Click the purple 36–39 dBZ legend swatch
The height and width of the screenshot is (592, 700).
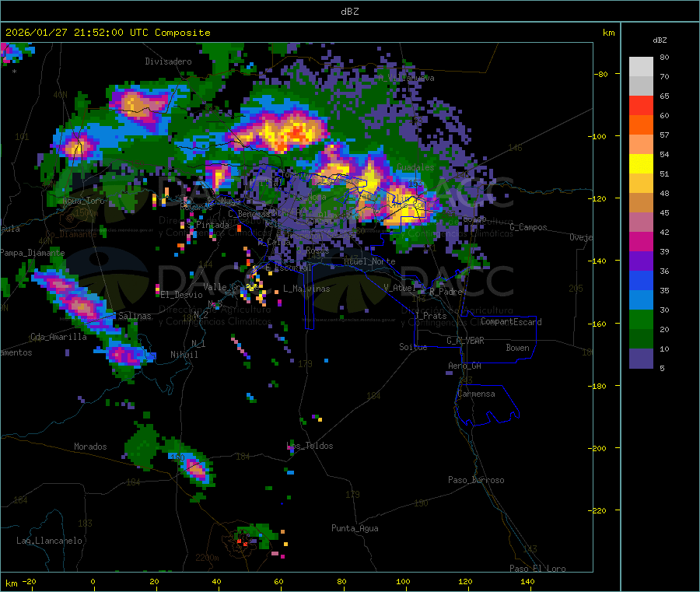[641, 261]
